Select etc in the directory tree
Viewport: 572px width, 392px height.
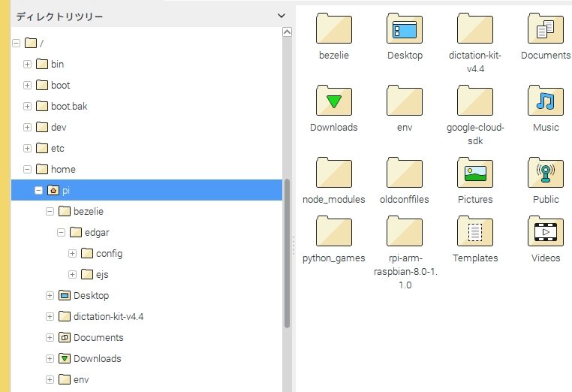click(58, 149)
